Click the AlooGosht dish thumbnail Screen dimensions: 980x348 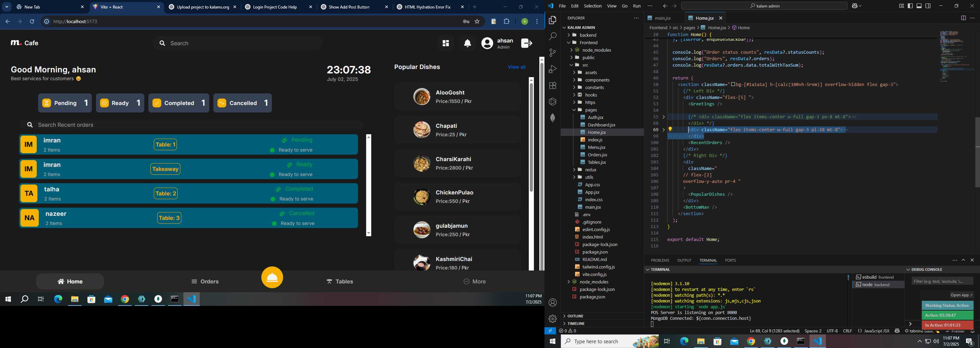coord(422,97)
